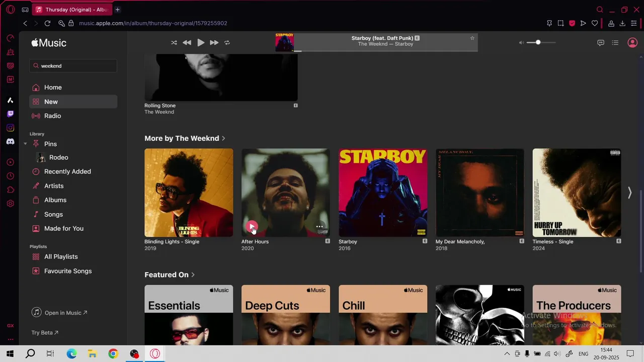644x362 pixels.
Task: Click the song playback progress bar
Action: pos(385,51)
